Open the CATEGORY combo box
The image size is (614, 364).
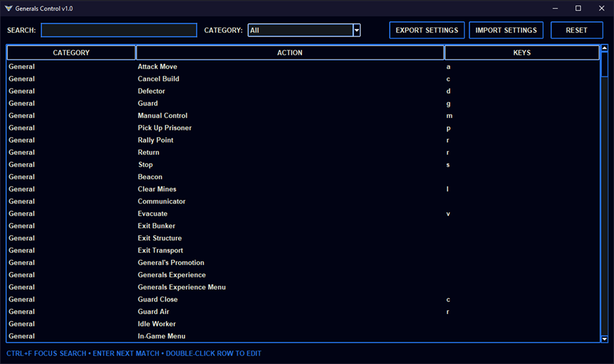pyautogui.click(x=304, y=30)
